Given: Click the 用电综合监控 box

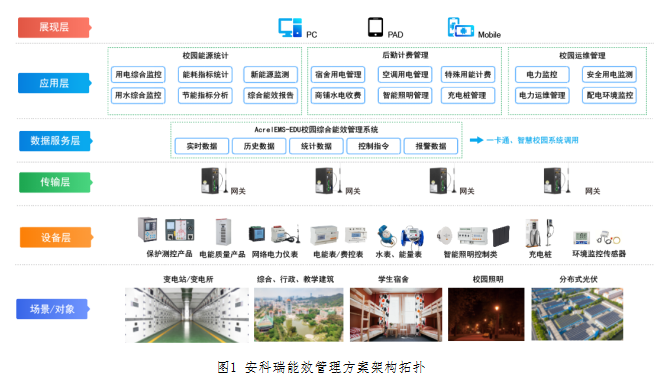Looking at the screenshot, I should [x=138, y=75].
